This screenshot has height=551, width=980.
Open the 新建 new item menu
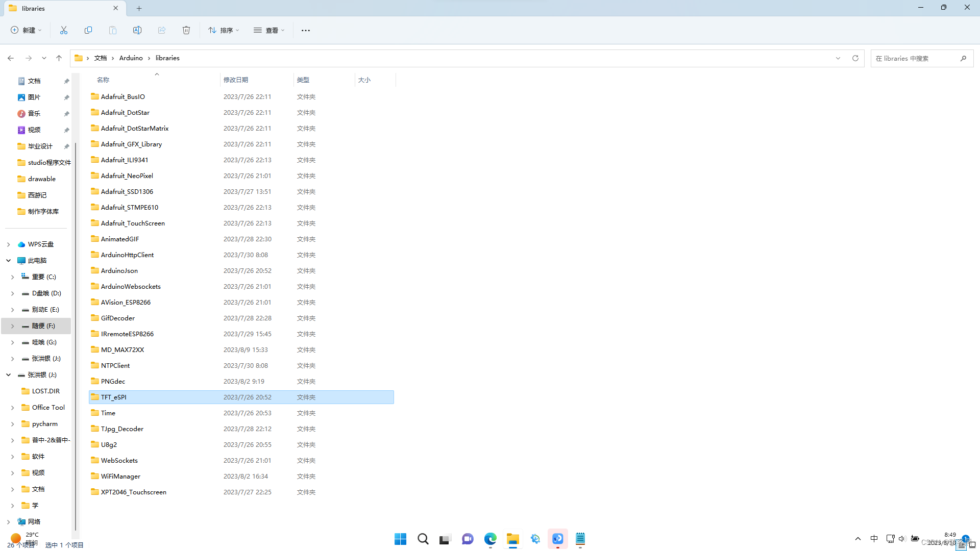click(26, 30)
